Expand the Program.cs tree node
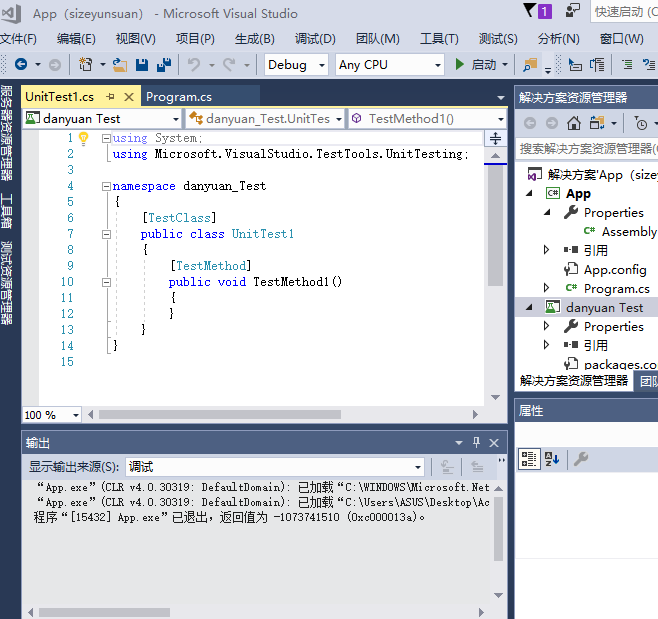Image resolution: width=658 pixels, height=619 pixels. (546, 288)
